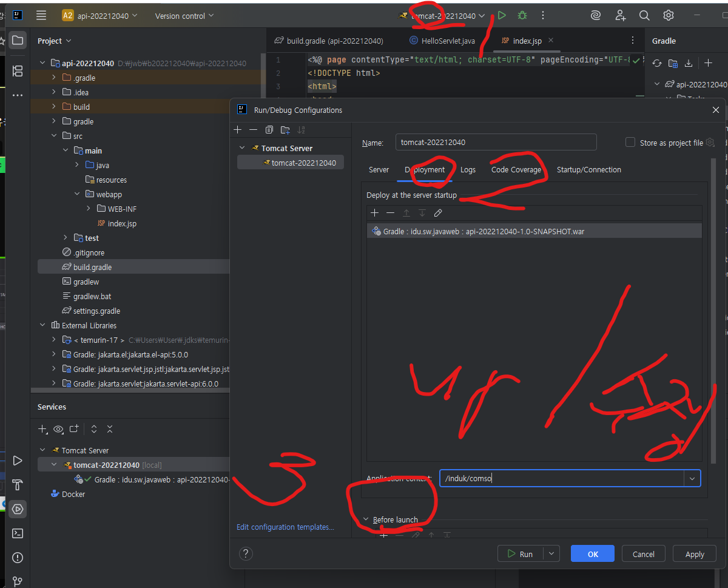Open the Build hammer tool window
This screenshot has height=588, width=728.
(18, 485)
